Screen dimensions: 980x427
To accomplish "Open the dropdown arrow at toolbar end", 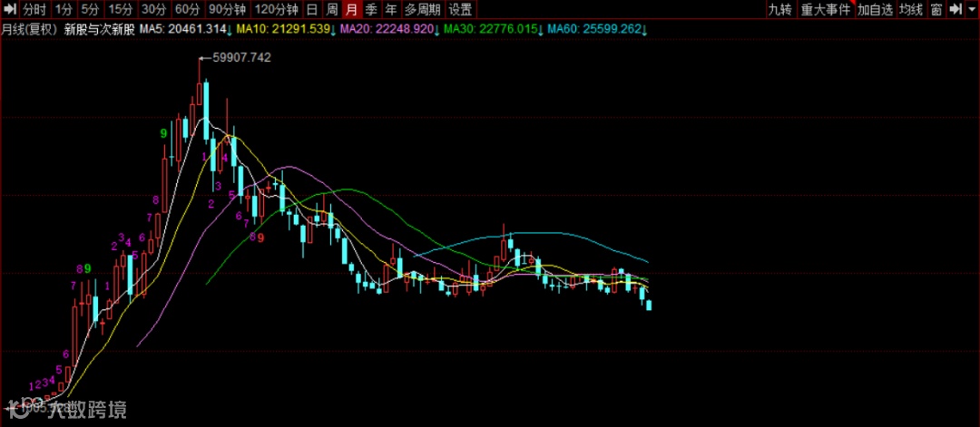I will pos(971,9).
